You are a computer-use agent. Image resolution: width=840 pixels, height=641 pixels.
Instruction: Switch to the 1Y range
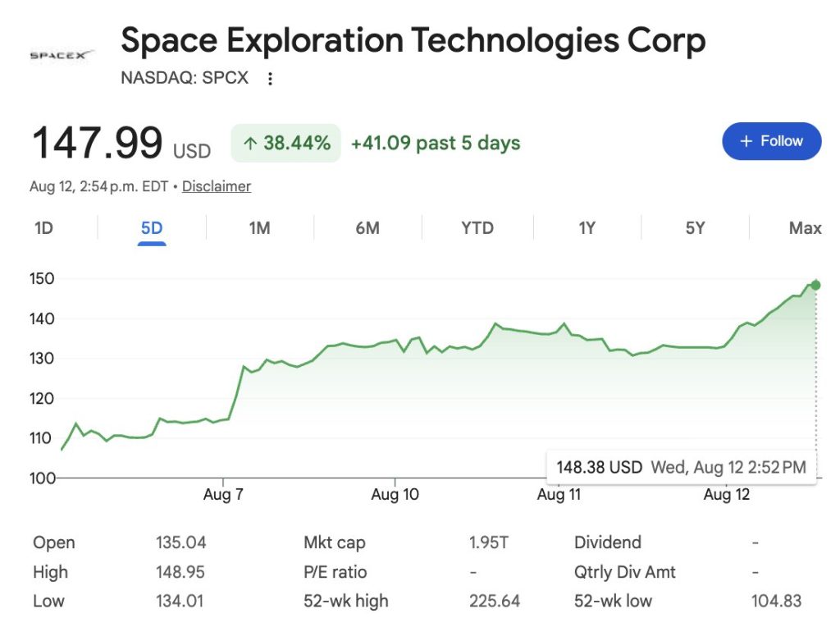(x=587, y=228)
